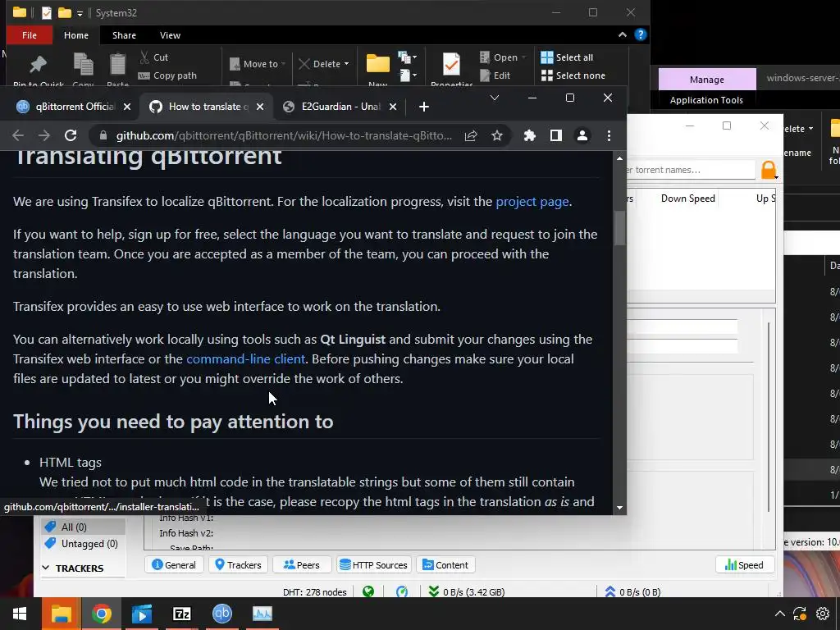The height and width of the screenshot is (630, 840).
Task: Click the green globe connection status icon
Action: coord(368,592)
